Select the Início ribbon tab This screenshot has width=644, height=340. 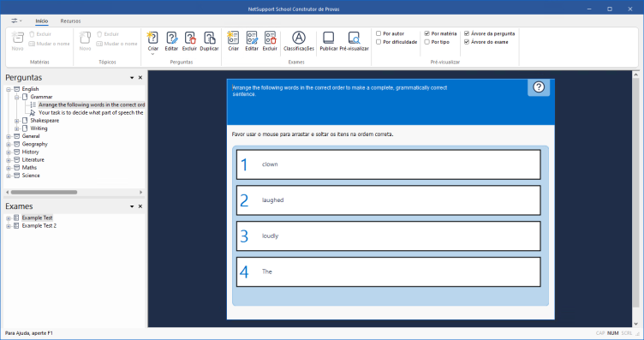pyautogui.click(x=41, y=21)
